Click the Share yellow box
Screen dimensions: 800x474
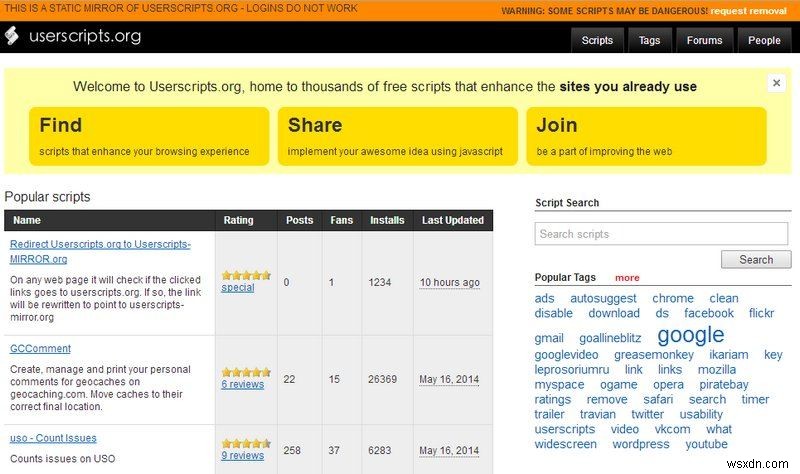pos(397,136)
